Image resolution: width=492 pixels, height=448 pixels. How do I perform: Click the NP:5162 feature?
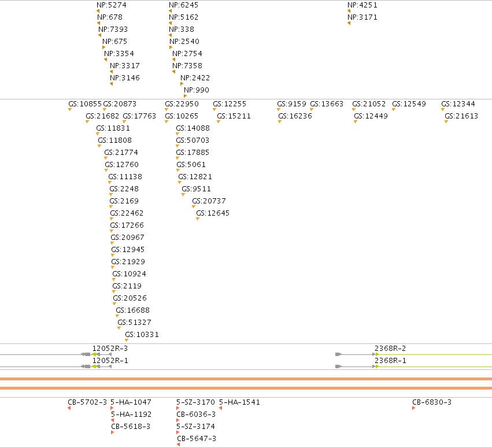(183, 17)
